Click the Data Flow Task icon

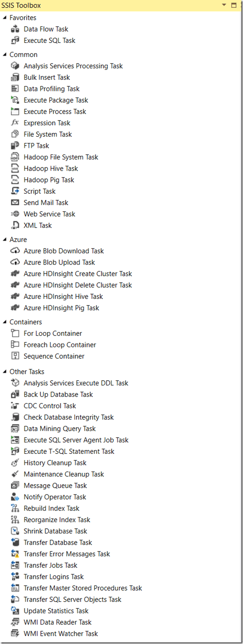click(x=15, y=29)
